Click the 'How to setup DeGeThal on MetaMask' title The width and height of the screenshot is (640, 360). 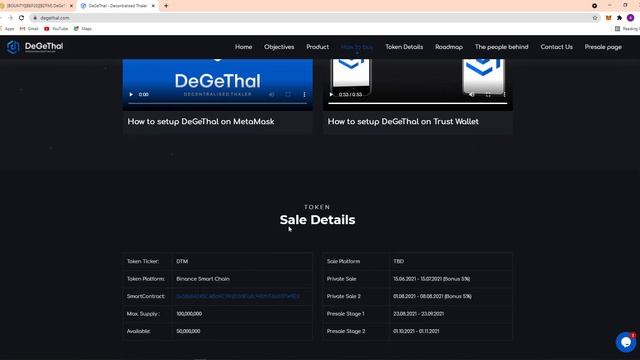click(201, 122)
